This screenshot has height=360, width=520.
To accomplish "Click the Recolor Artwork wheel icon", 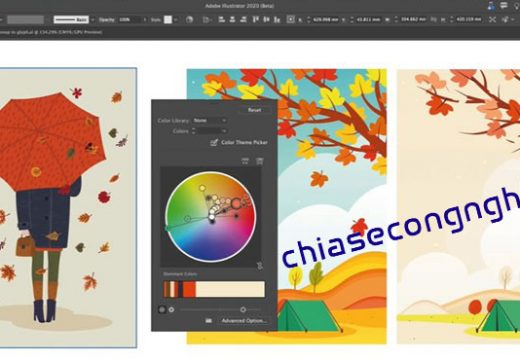I will (x=189, y=20).
